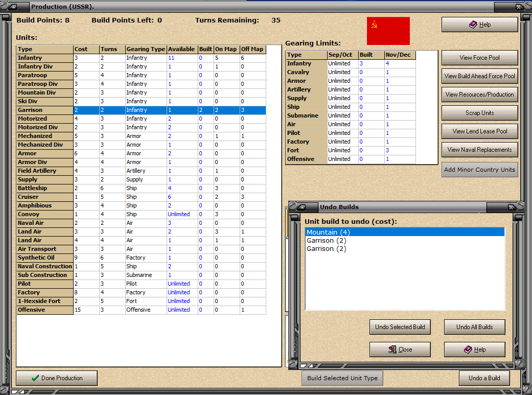Viewport: 532px width, 395px height.
Task: Select the Air Transport unit row
Action: [x=141, y=249]
